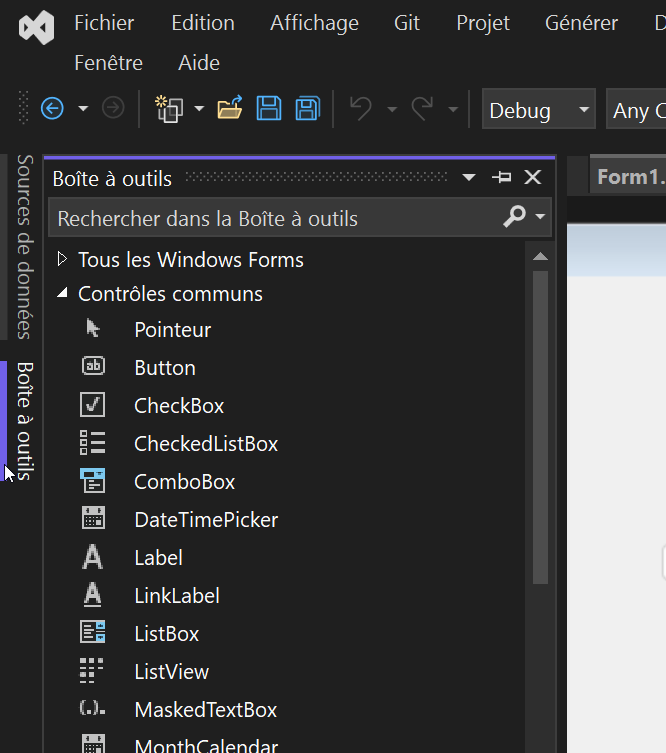The width and height of the screenshot is (666, 753).
Task: Choose the CheckedListBox control
Action: pyautogui.click(x=206, y=444)
